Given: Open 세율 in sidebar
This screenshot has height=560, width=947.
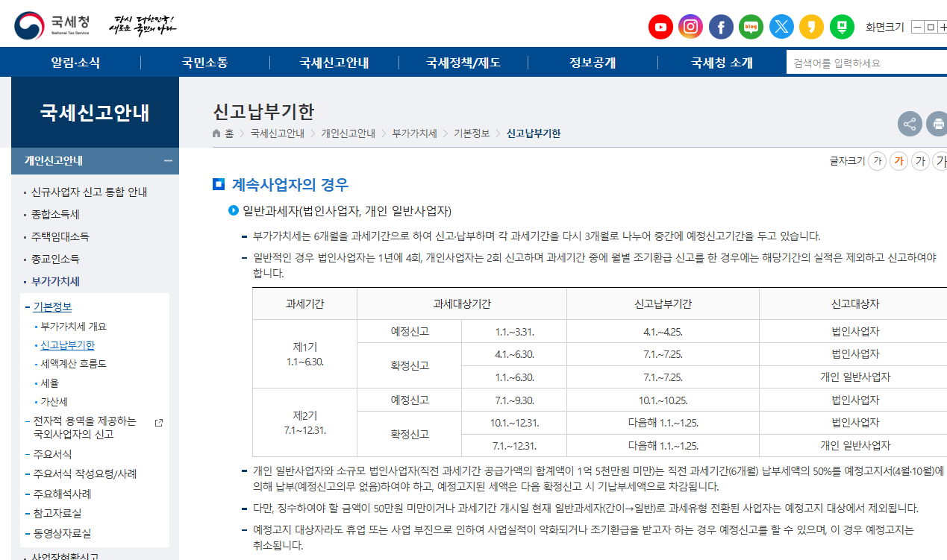Looking at the screenshot, I should (x=49, y=383).
